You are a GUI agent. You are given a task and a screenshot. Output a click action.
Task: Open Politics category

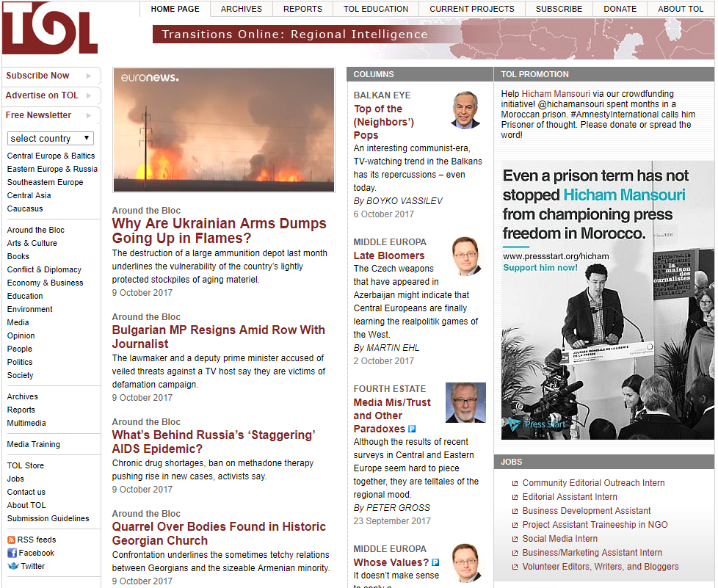coord(20,362)
